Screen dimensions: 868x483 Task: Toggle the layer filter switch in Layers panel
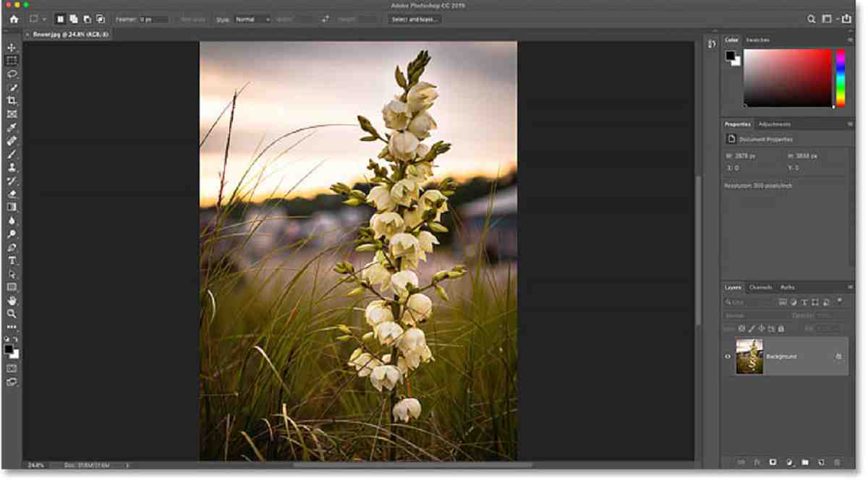840,301
